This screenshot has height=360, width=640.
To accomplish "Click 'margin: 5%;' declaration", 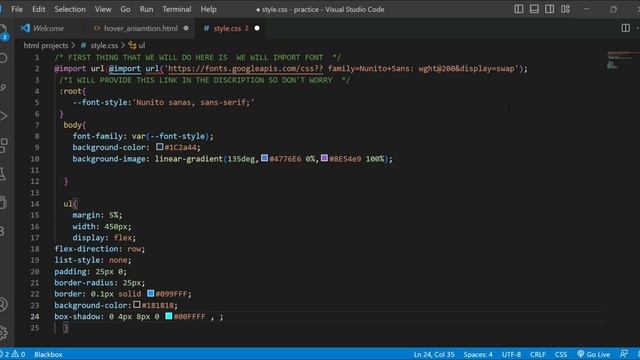I will [97, 215].
